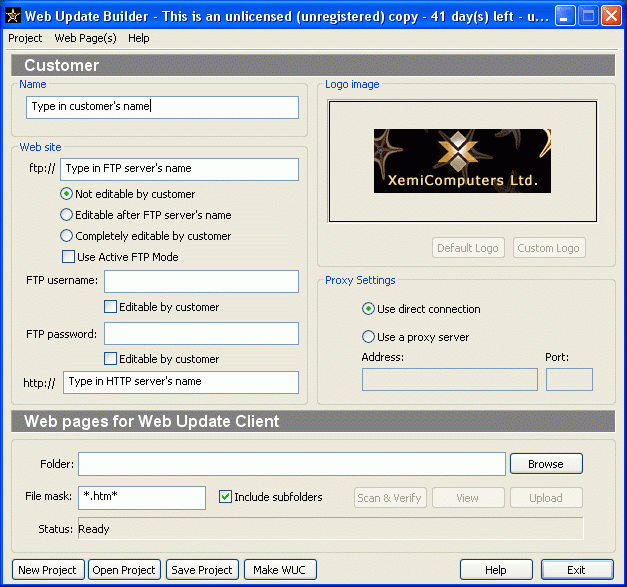Click the http:// server name field
627x587 pixels.
coord(181,382)
